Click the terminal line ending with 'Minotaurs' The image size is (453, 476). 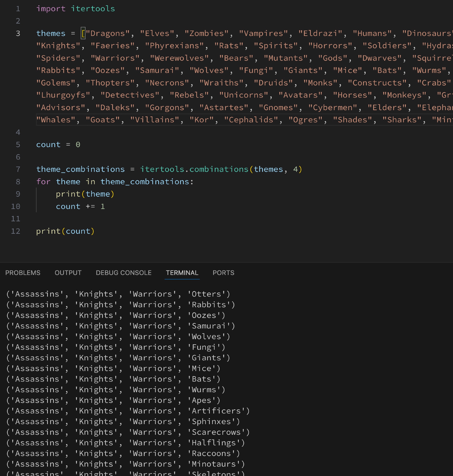[x=125, y=464]
